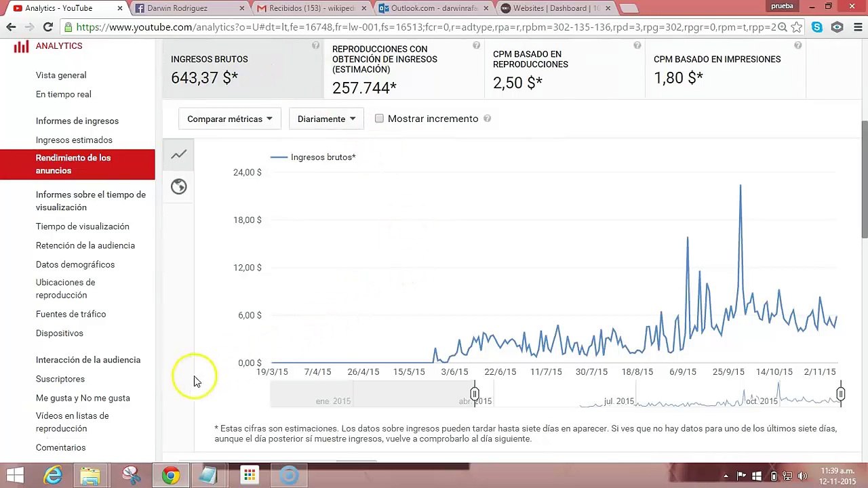Open the Comparar métricas dropdown
868x488 pixels.
(x=230, y=119)
